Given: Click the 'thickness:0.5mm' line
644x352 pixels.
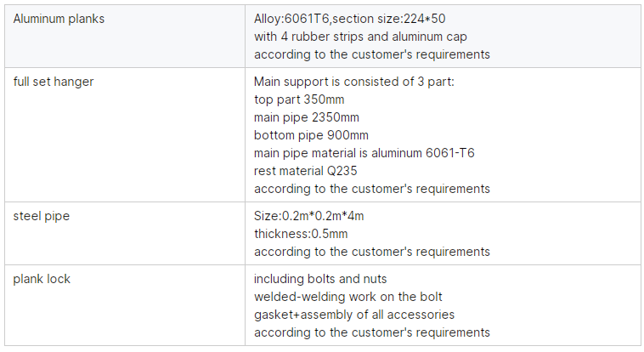Looking at the screenshot, I should coord(301,234).
